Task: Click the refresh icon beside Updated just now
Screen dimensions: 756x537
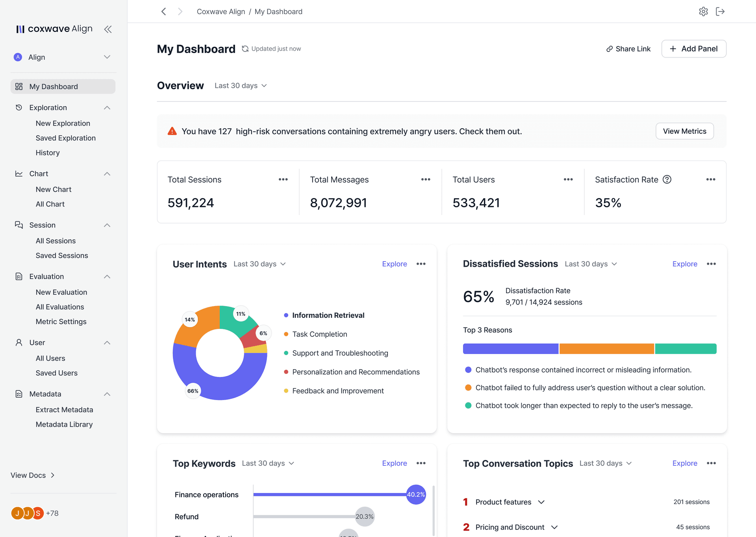Action: 245,48
